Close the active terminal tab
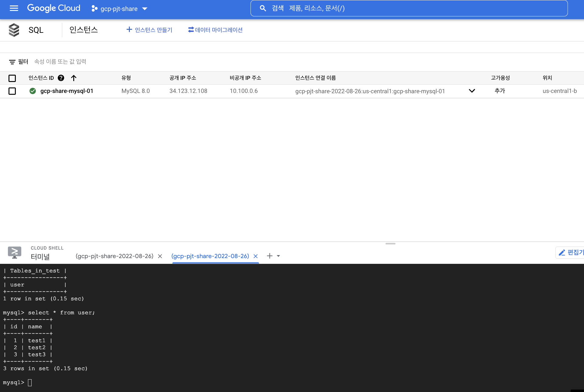The height and width of the screenshot is (392, 584). pyautogui.click(x=256, y=256)
